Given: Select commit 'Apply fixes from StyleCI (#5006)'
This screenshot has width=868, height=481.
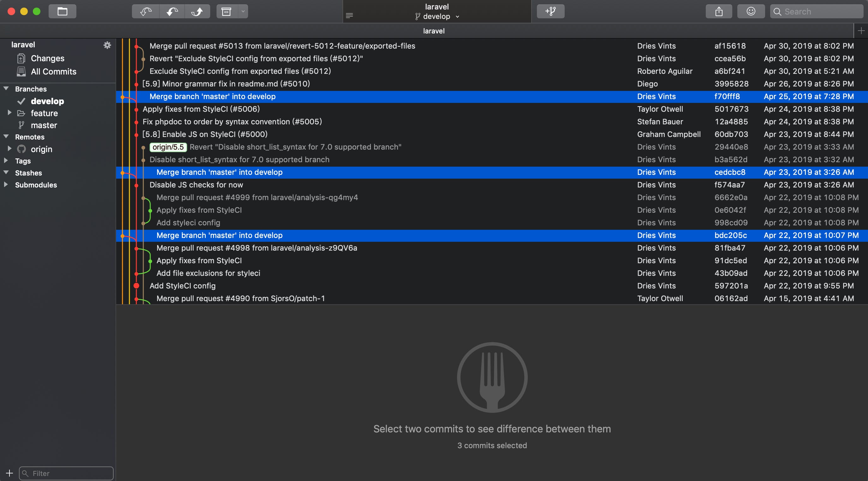Looking at the screenshot, I should point(492,109).
